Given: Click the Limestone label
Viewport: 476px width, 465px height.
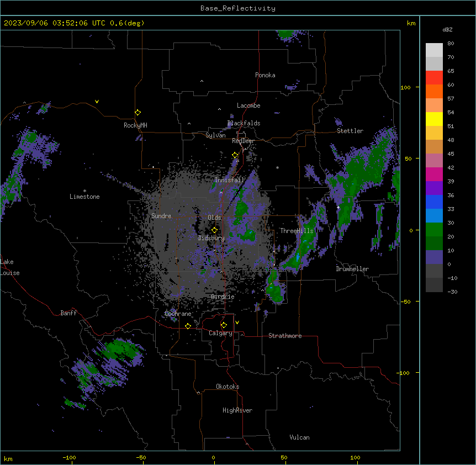Looking at the screenshot, I should [x=84, y=197].
